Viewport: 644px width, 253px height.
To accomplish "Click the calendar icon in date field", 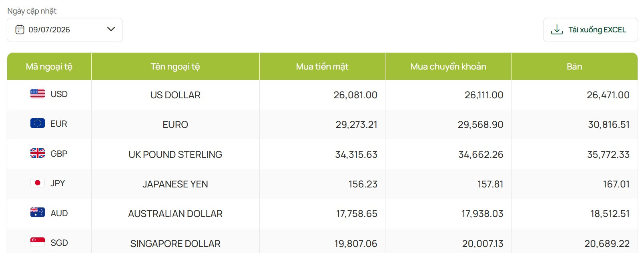I will click(20, 30).
